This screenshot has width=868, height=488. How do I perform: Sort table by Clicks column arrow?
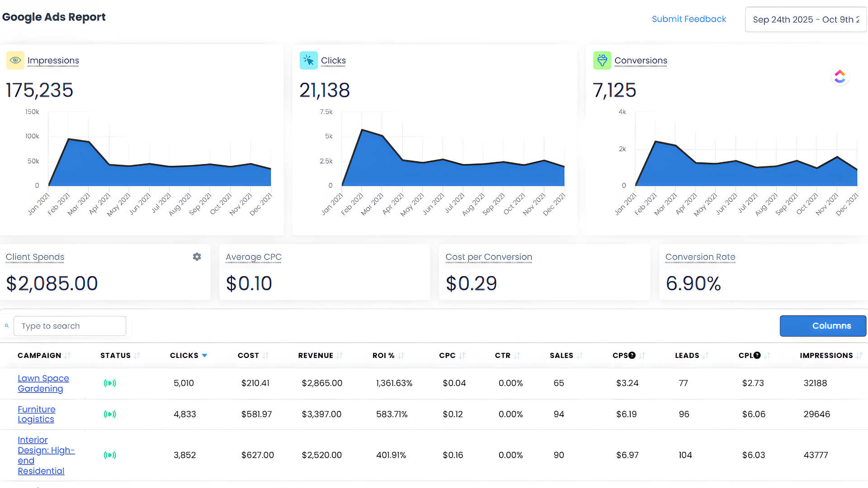tap(205, 356)
